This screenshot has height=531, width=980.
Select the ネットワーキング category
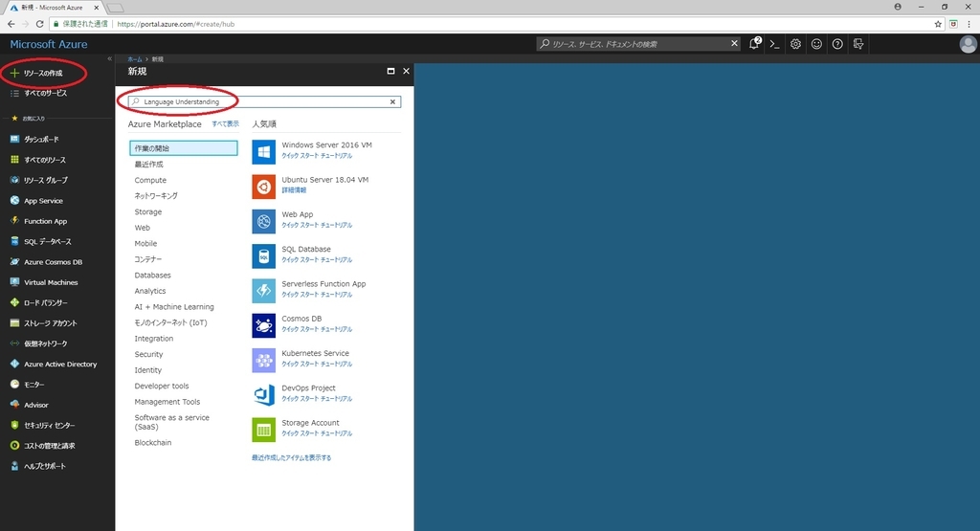coord(156,195)
